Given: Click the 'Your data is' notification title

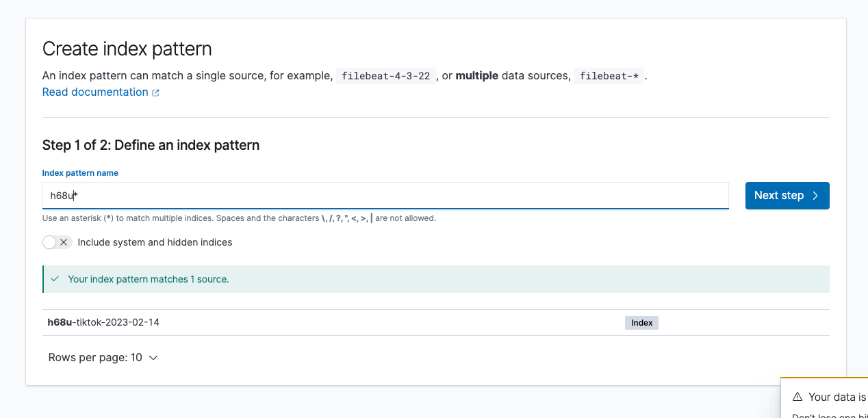Looking at the screenshot, I should tap(837, 397).
